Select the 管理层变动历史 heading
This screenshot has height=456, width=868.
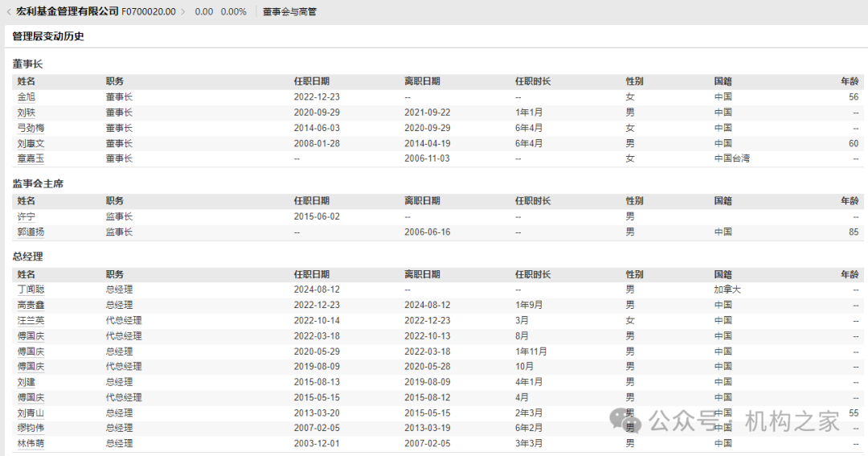coord(48,36)
